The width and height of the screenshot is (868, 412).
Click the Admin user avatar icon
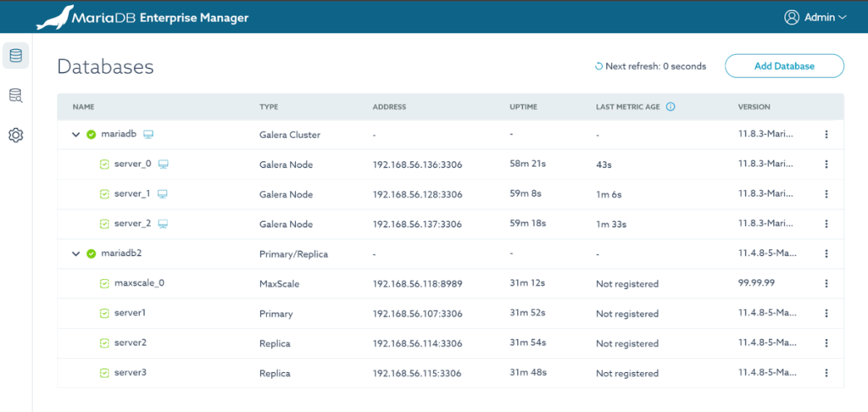click(792, 17)
